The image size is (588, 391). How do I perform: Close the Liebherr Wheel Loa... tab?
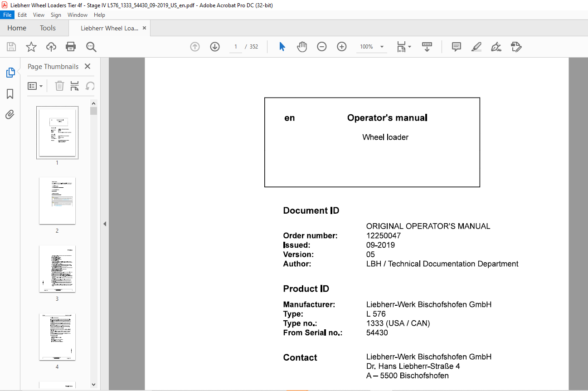coord(145,28)
